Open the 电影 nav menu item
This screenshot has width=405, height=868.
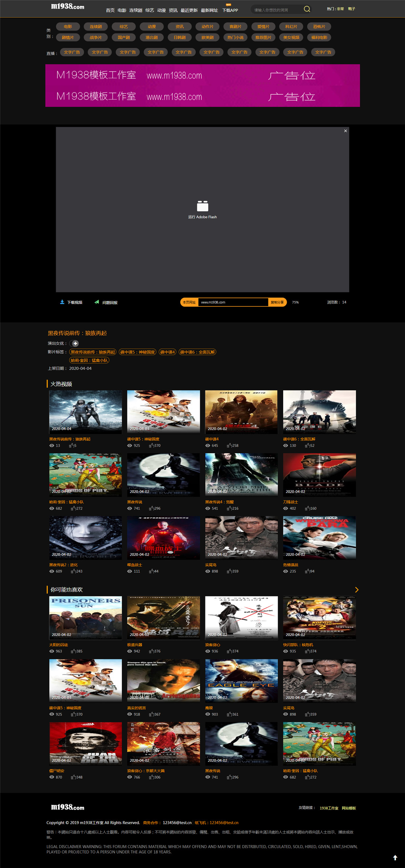pyautogui.click(x=122, y=10)
